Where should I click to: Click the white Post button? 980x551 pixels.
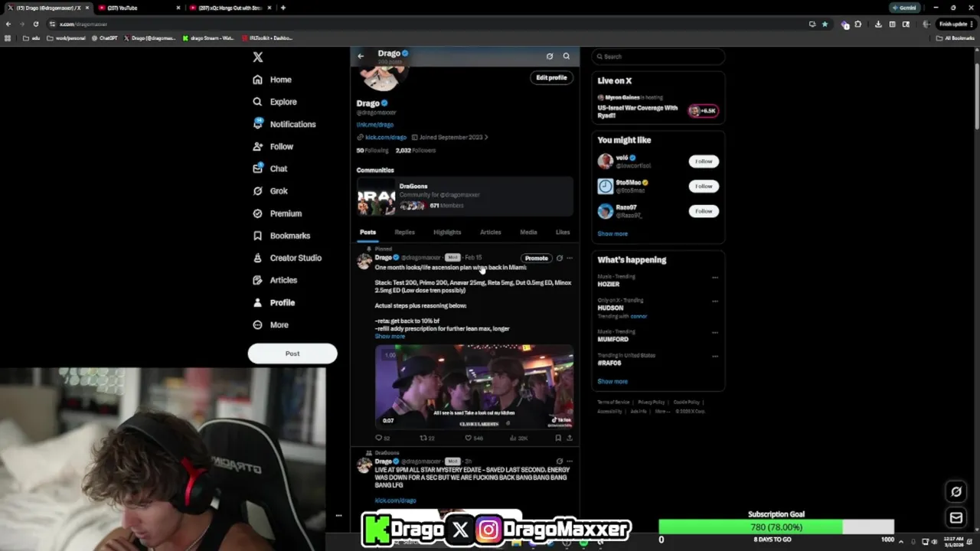coord(292,354)
